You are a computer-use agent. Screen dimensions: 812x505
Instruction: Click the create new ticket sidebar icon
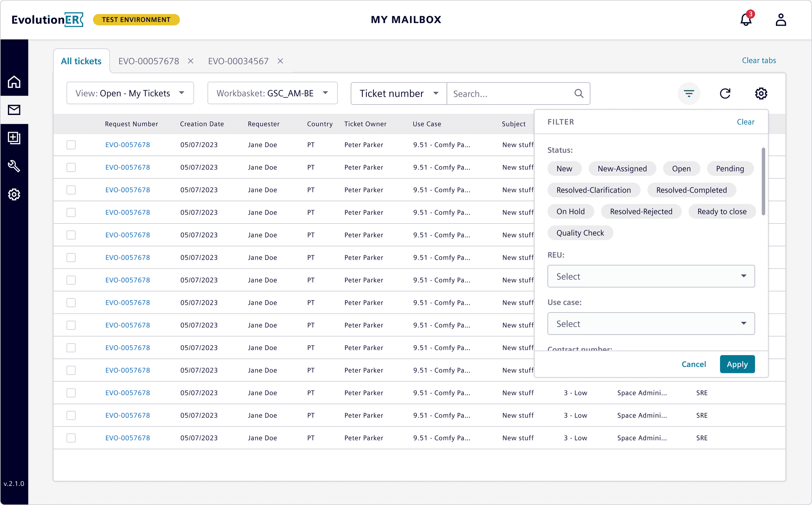14,138
